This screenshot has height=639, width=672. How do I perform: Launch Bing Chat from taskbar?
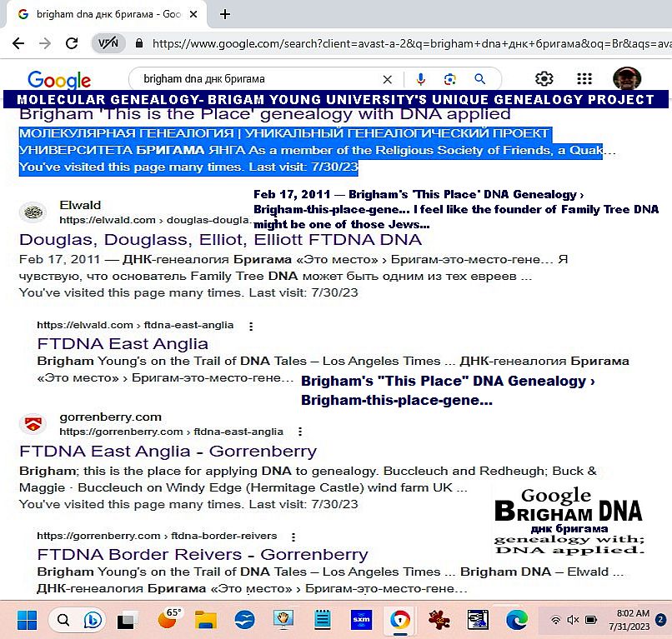[x=93, y=620]
